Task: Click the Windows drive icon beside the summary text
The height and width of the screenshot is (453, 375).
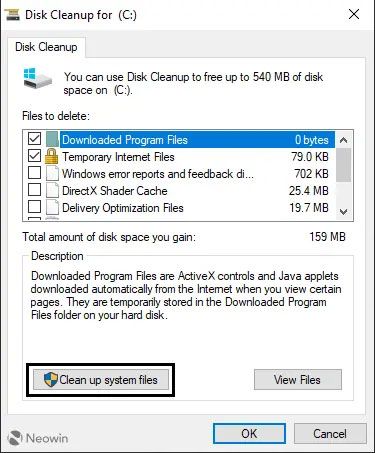Action: (x=38, y=78)
